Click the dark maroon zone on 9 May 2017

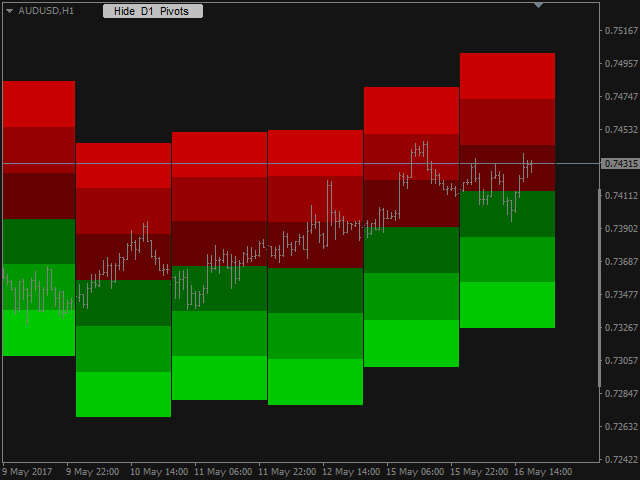click(x=39, y=196)
